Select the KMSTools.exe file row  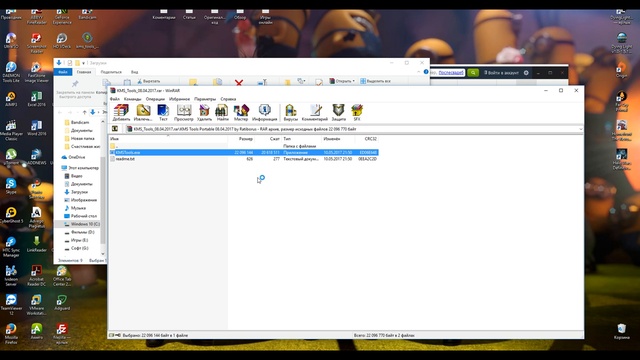[244, 152]
